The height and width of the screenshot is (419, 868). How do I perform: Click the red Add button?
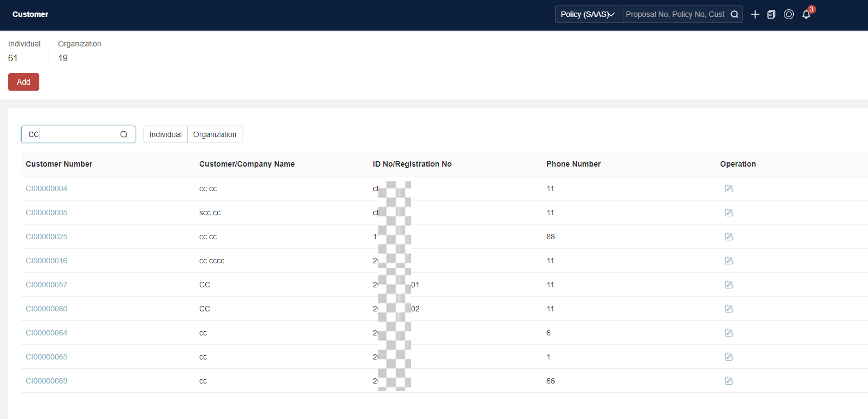click(x=23, y=82)
